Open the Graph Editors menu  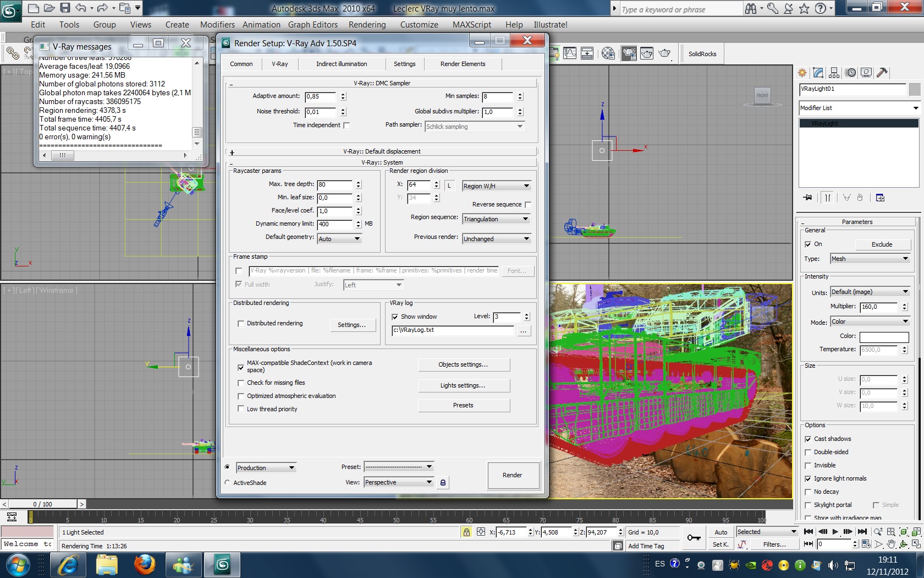(312, 25)
